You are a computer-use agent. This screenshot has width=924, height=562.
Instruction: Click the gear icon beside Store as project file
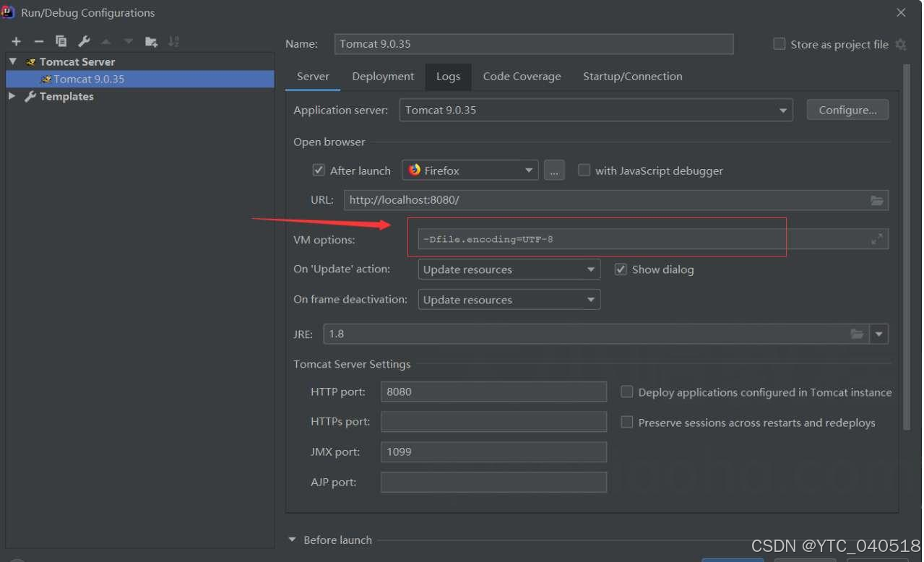[x=900, y=45]
